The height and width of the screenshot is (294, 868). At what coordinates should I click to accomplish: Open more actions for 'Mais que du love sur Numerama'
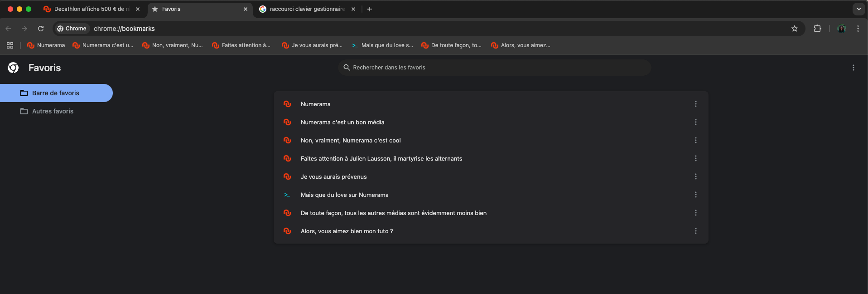click(x=696, y=195)
